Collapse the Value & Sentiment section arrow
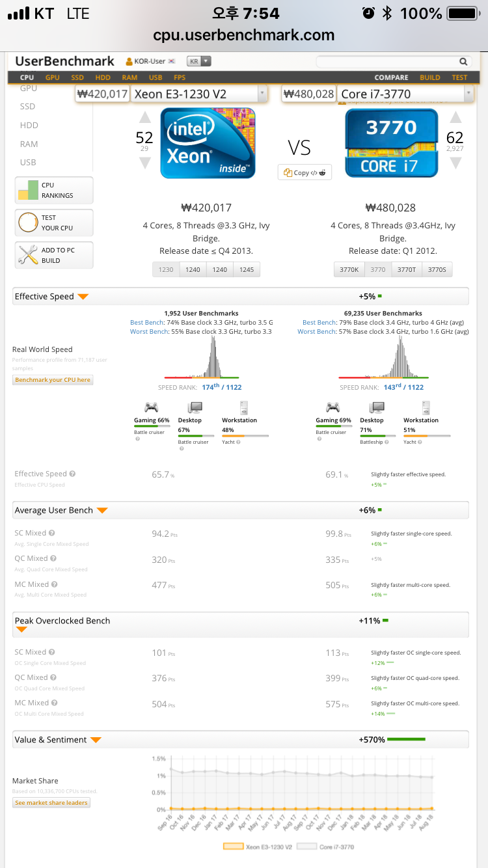488x868 pixels. coord(96,740)
